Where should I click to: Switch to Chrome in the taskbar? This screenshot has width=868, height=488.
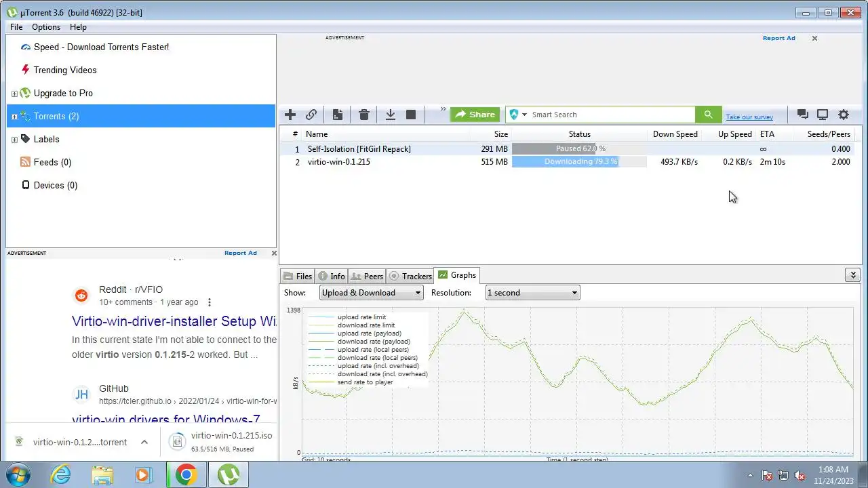click(186, 475)
